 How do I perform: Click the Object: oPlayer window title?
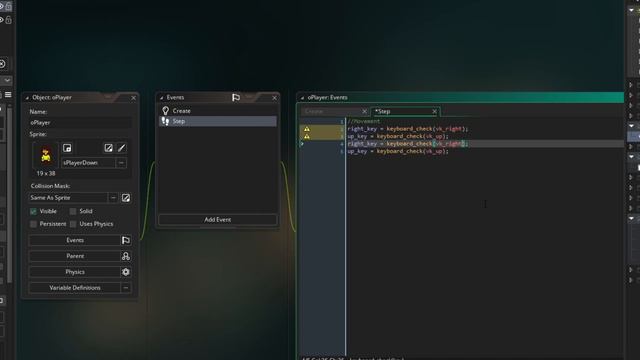tap(52, 98)
